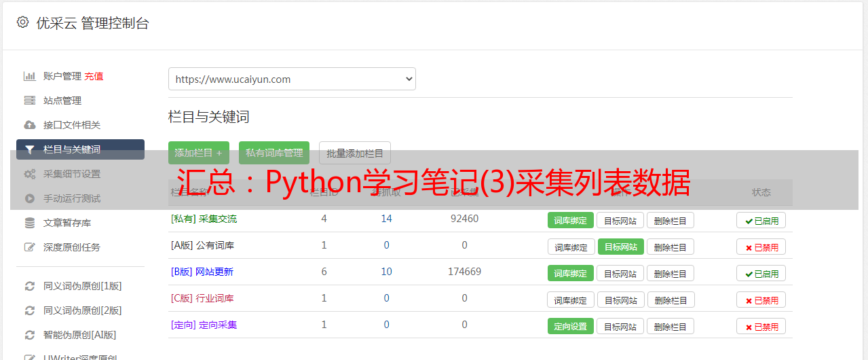Click the filter icon for 栏目与关键词
This screenshot has width=868, height=360.
(x=30, y=149)
